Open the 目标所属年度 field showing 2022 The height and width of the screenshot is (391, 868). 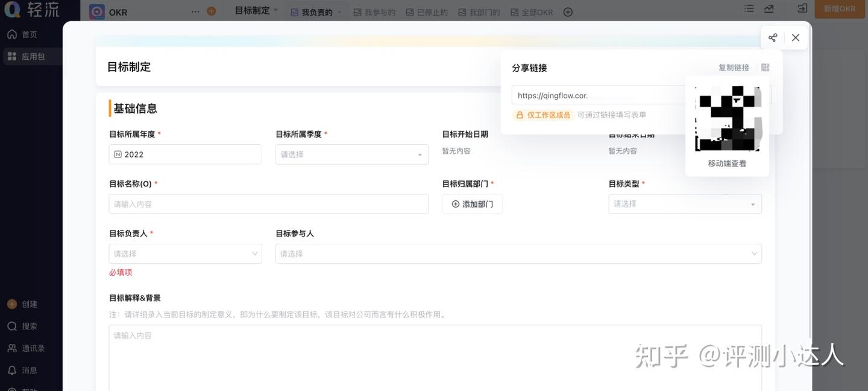click(x=185, y=154)
